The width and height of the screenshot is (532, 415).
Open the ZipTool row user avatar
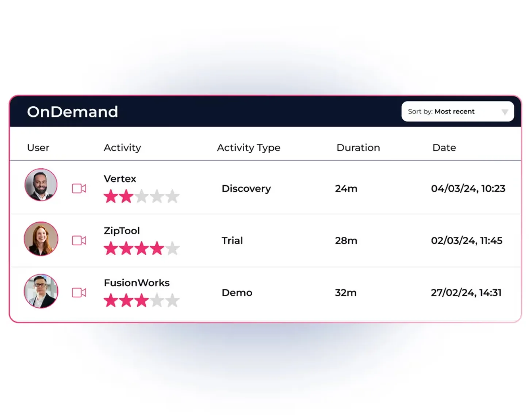pos(41,239)
